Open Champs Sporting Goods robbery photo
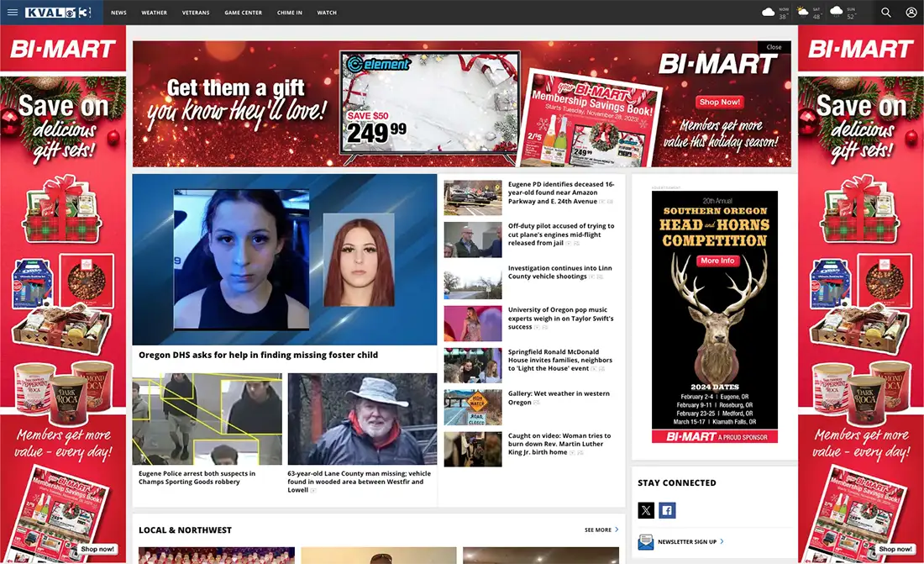The height and width of the screenshot is (564, 924). (x=207, y=419)
